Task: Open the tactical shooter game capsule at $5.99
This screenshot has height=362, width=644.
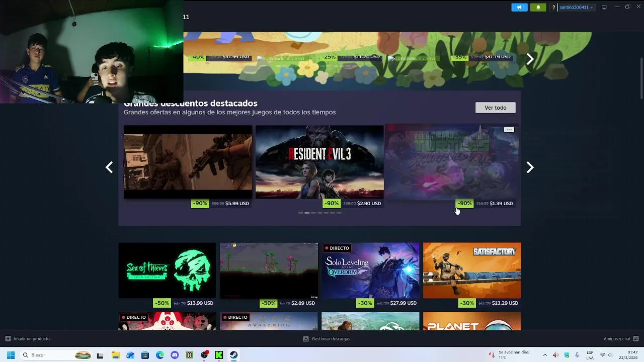Action: [x=188, y=162]
